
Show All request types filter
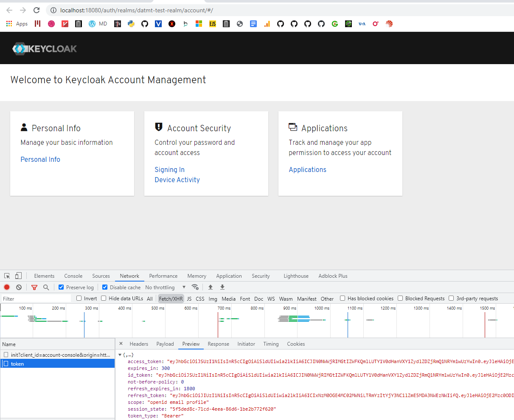tap(150, 299)
